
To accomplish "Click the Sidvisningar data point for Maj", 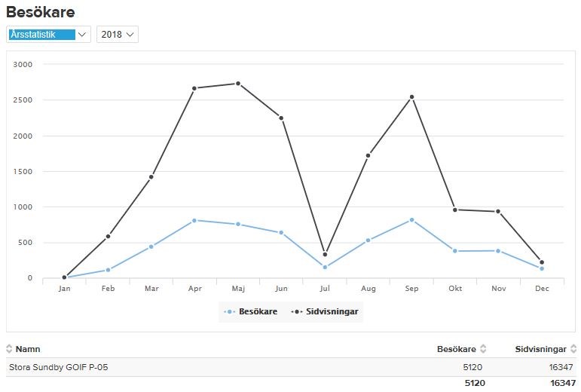I will pyautogui.click(x=238, y=84).
